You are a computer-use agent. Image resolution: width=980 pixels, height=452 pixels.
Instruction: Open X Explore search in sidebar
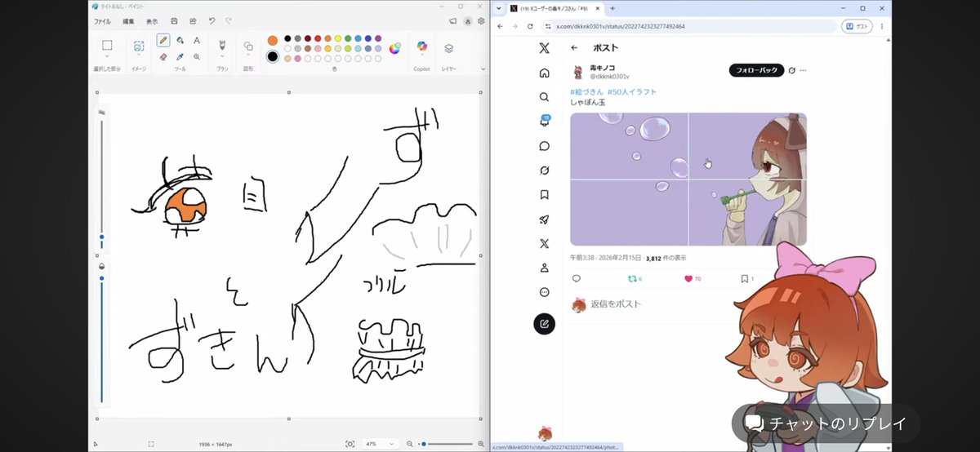click(545, 97)
